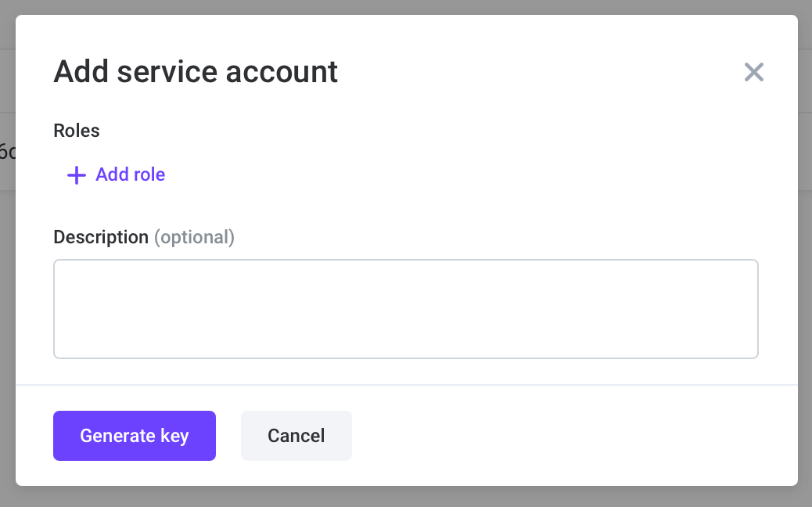This screenshot has height=507, width=812.
Task: Select the purple plus sign to attach a role
Action: click(75, 174)
